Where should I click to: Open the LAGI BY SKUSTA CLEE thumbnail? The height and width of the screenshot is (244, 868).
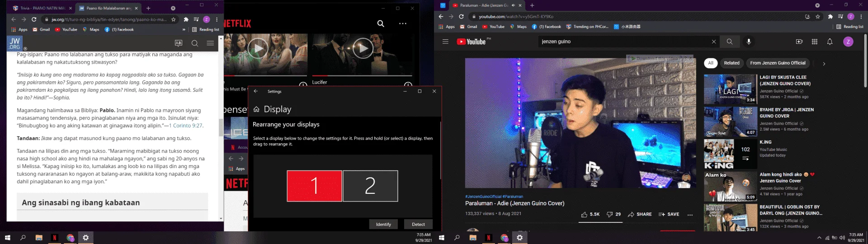(730, 90)
